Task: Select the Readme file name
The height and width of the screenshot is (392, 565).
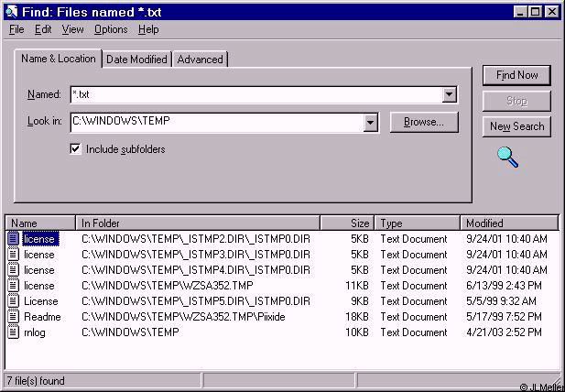Action: tap(42, 317)
